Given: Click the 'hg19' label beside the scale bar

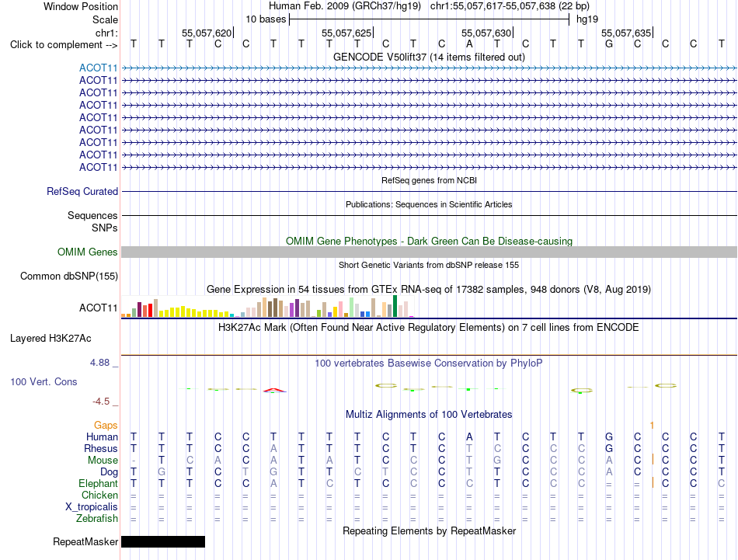Looking at the screenshot, I should (587, 19).
